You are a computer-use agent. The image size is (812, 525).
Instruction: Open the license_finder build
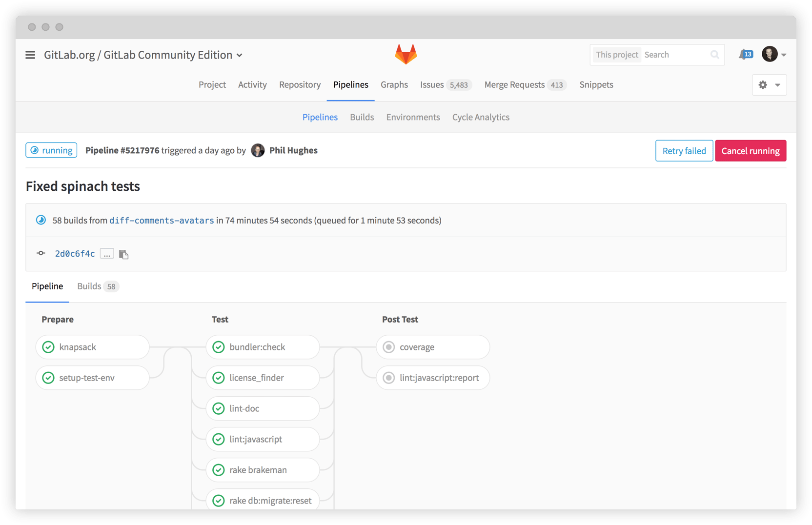pos(263,378)
